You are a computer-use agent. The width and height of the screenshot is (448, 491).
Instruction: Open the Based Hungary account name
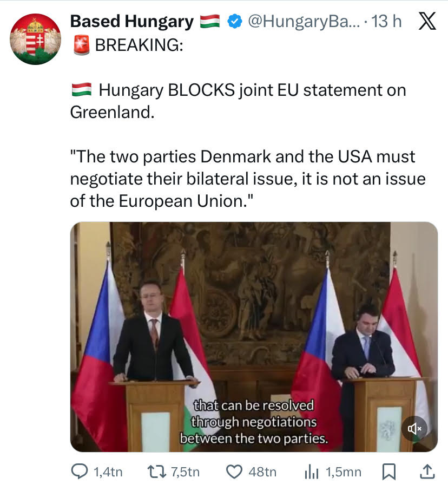(x=132, y=21)
